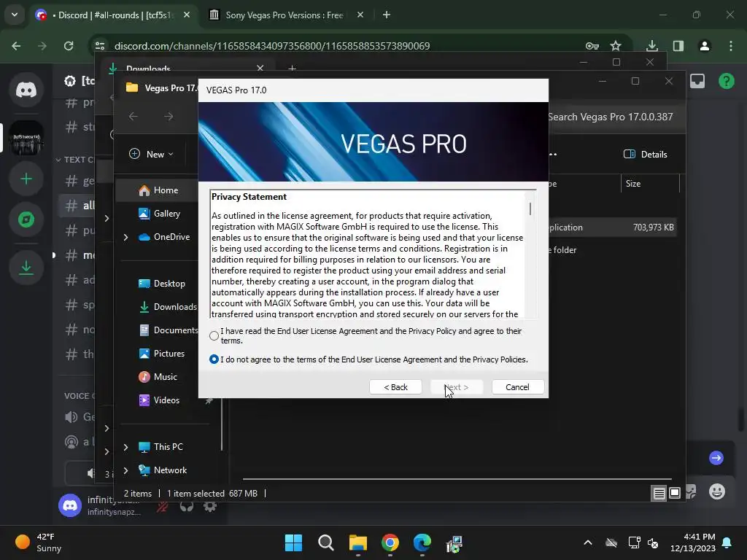Open Chrome tab search dropdown
Screen dimensions: 747x560
click(x=15, y=15)
